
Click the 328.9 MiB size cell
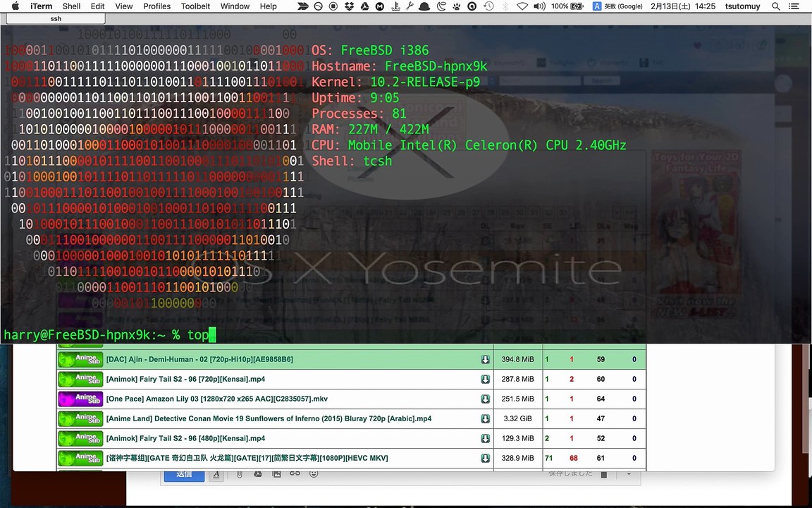coord(517,458)
